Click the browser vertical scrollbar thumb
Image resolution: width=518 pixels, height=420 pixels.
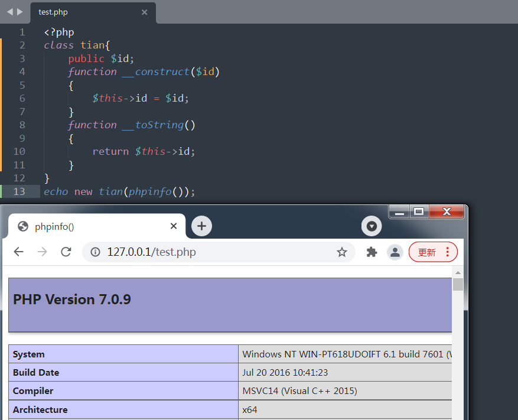pos(458,285)
